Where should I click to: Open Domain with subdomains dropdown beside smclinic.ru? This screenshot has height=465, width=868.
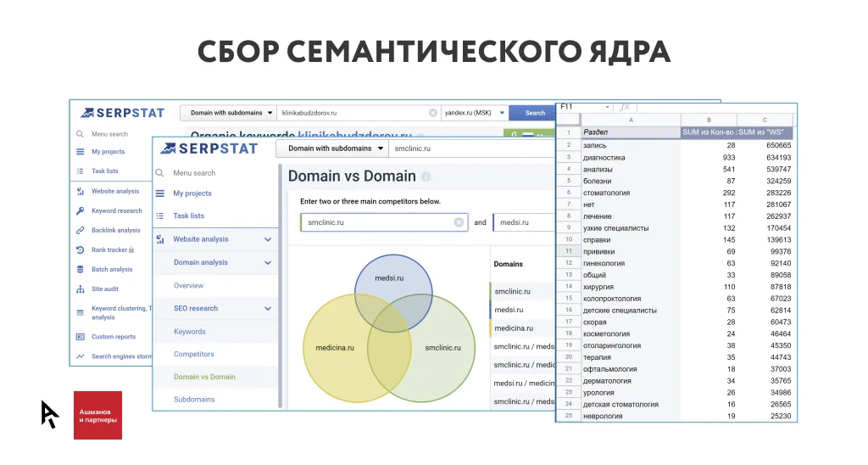[332, 148]
